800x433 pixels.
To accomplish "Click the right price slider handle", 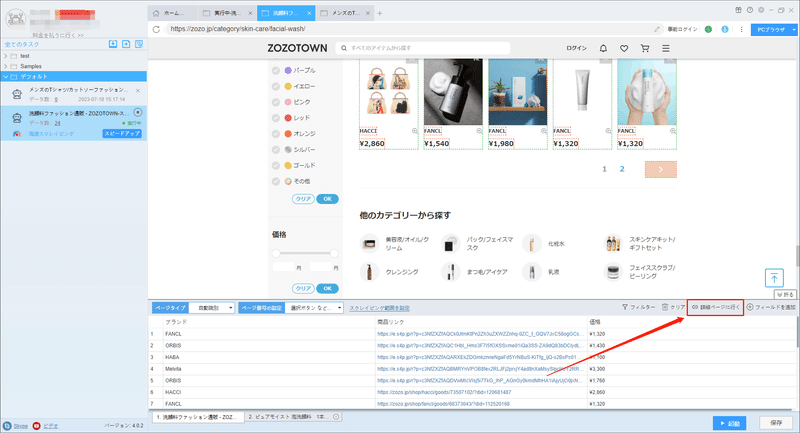I will coord(334,253).
